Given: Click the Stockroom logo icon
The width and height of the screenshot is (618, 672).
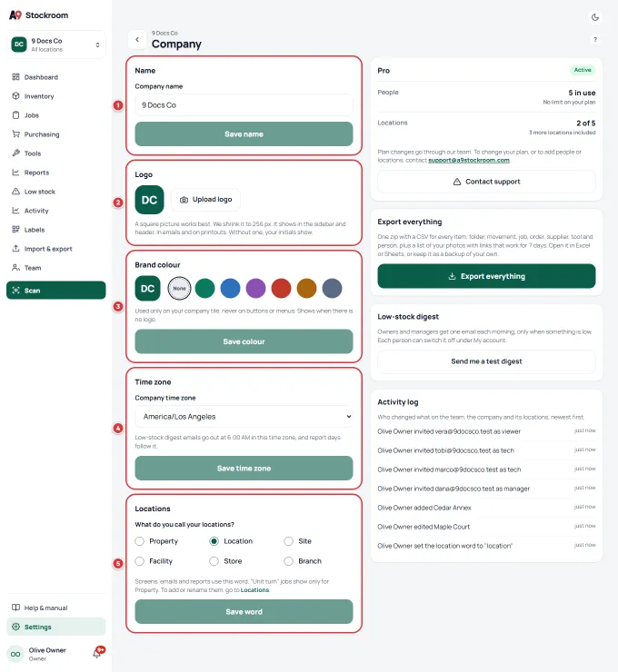Looking at the screenshot, I should point(15,15).
